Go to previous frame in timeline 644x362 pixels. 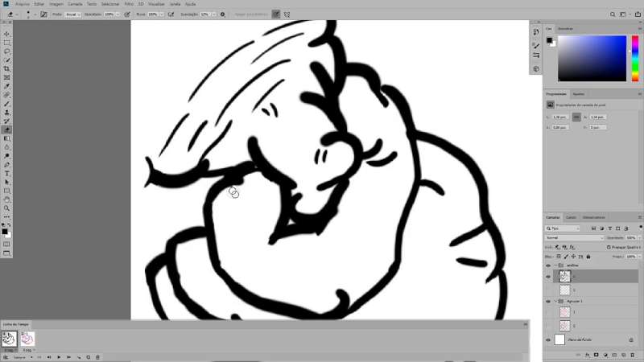(48, 357)
